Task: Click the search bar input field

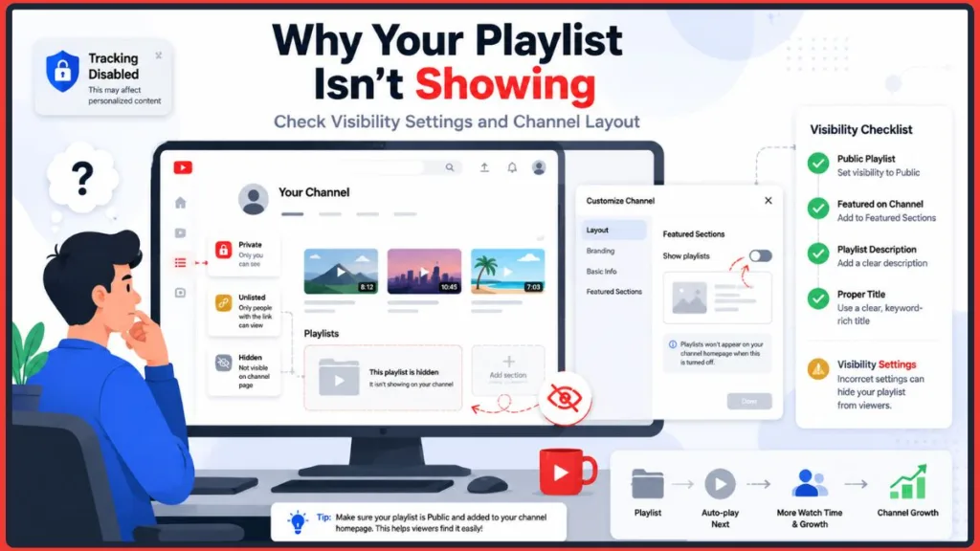Action: point(401,167)
